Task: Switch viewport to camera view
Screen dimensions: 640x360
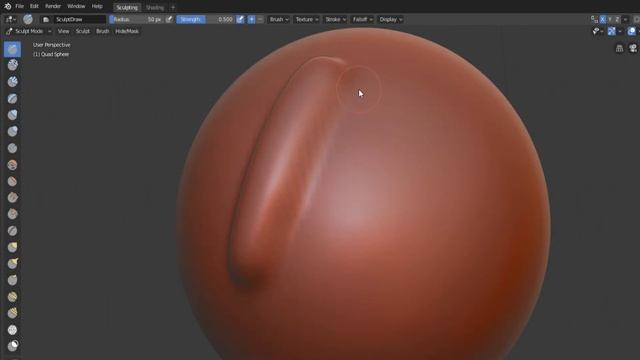Action: click(633, 49)
